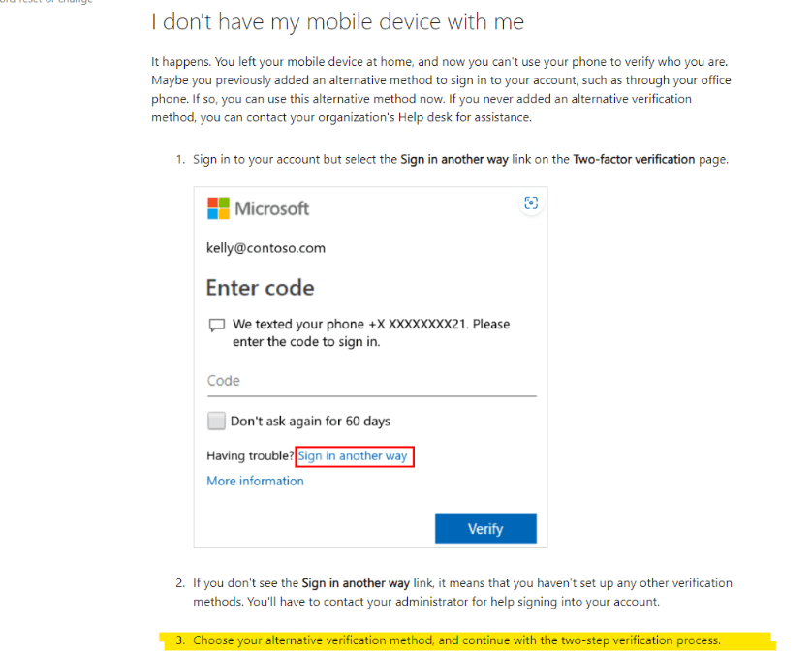The width and height of the screenshot is (812, 656).
Task: Click bold 'Two-factor verification' text in step 1
Action: point(634,160)
